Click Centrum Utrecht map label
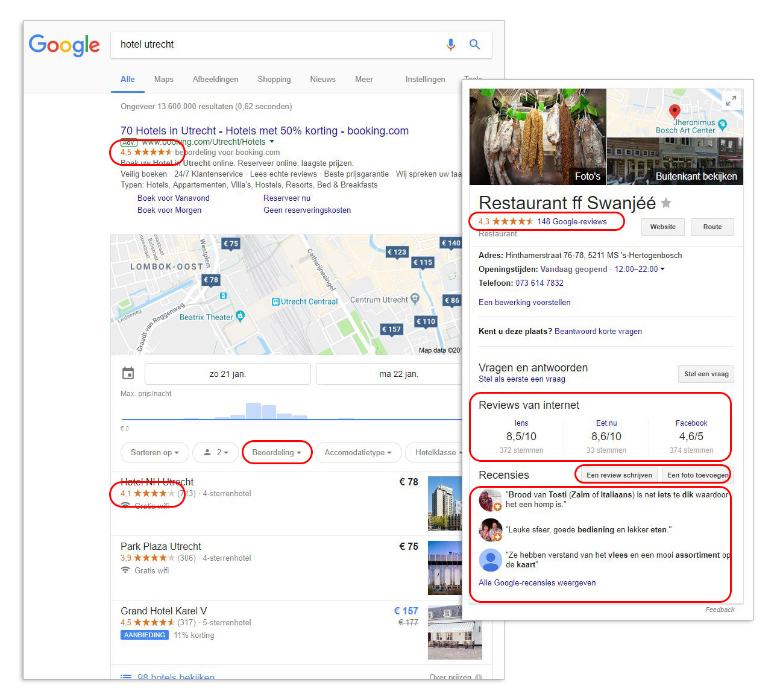This screenshot has width=777, height=700. pyautogui.click(x=379, y=300)
